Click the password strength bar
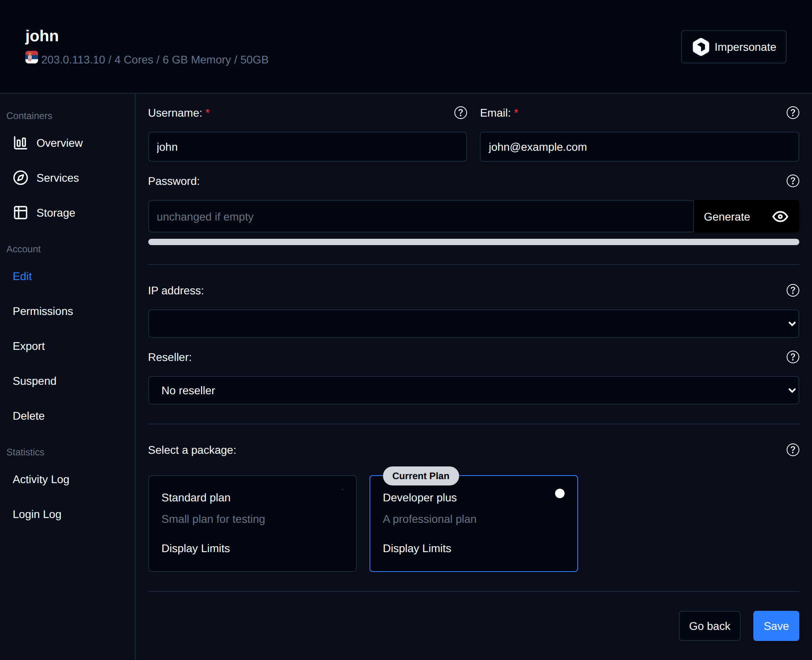 point(473,242)
